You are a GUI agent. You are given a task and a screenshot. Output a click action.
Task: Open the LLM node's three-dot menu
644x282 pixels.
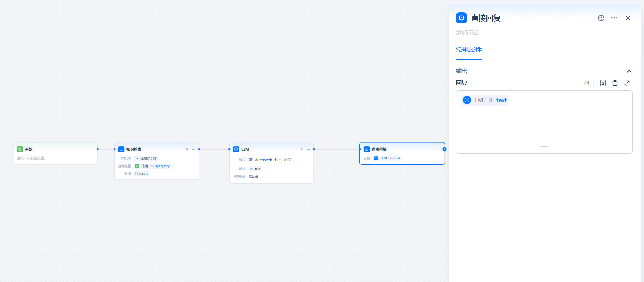pyautogui.click(x=308, y=149)
